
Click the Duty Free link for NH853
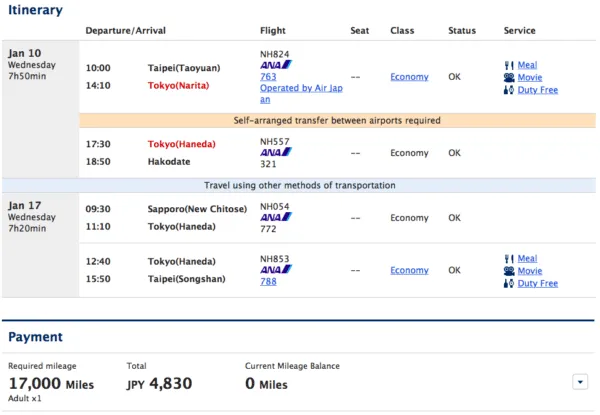point(538,283)
